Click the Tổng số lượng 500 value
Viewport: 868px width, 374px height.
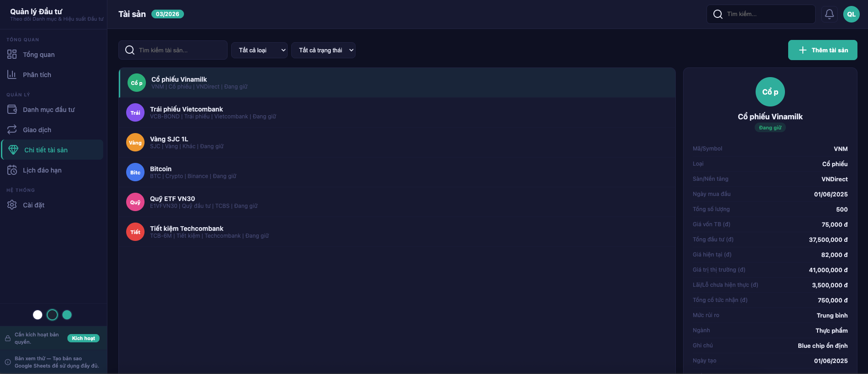[842, 209]
